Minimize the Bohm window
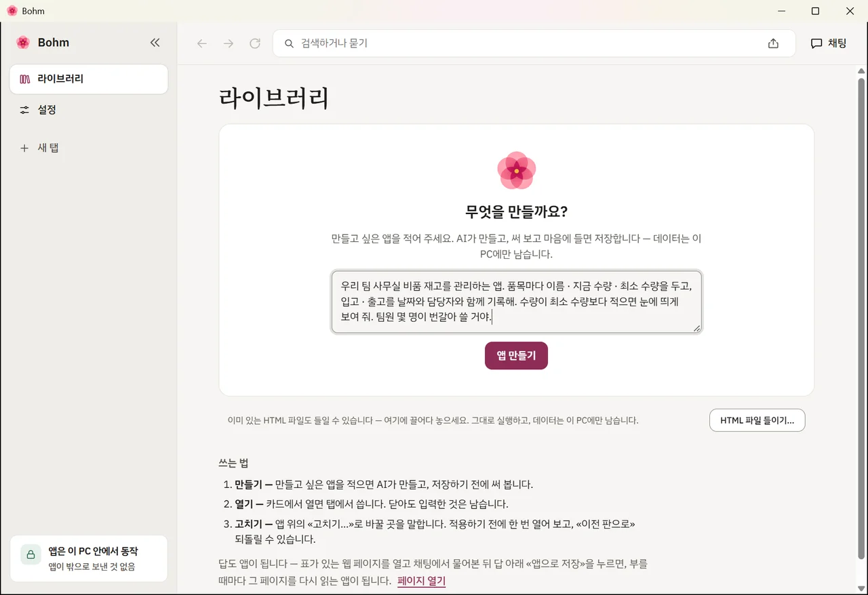The width and height of the screenshot is (868, 595). [781, 11]
